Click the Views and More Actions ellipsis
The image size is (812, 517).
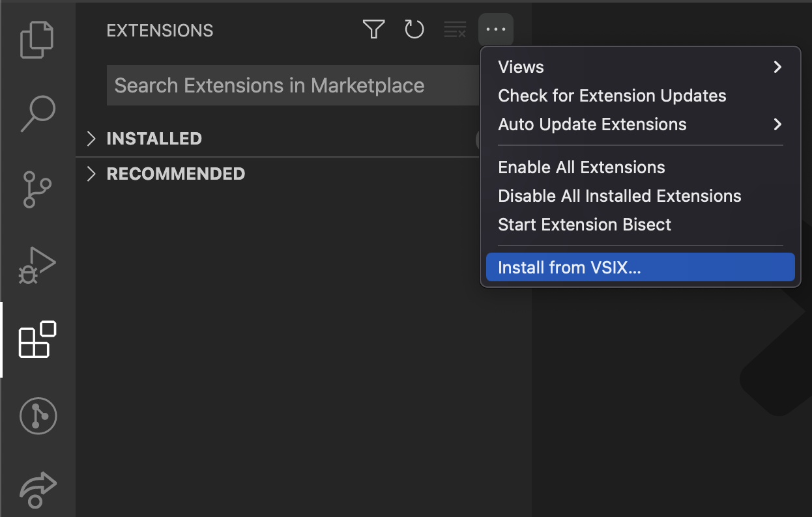[x=496, y=30]
